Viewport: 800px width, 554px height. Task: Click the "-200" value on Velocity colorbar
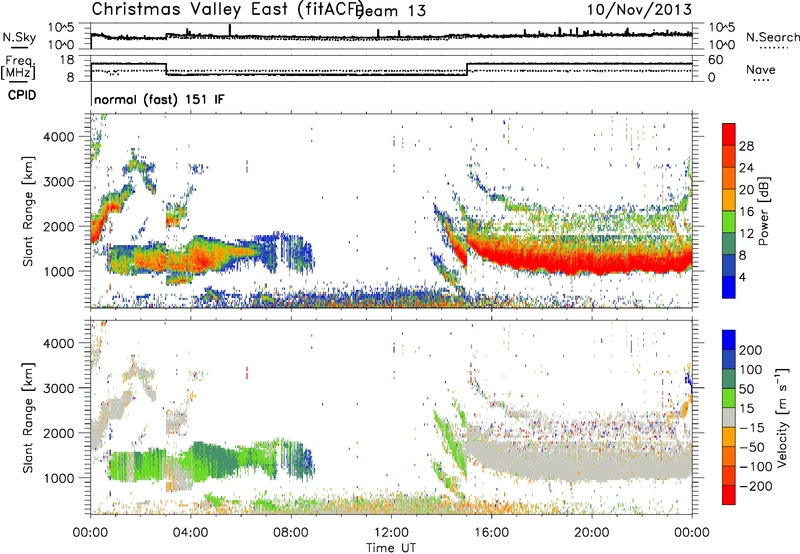[x=755, y=486]
